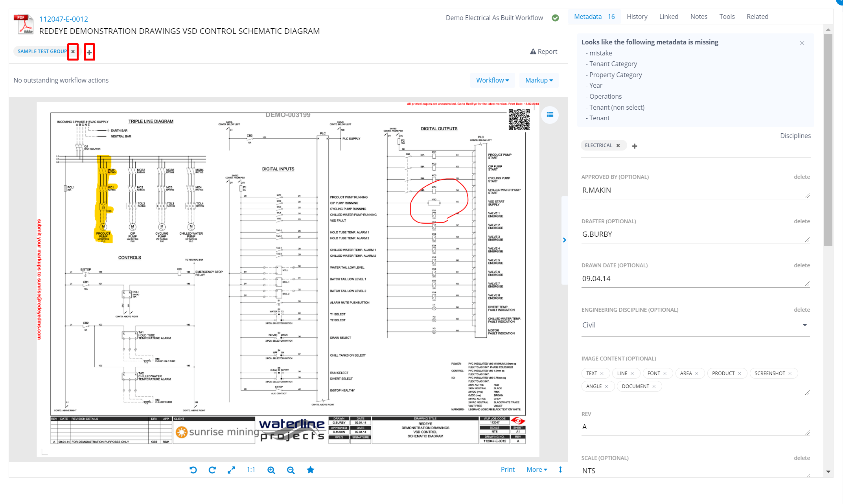Edit the REV field value A
The height and width of the screenshot is (504, 843).
tap(695, 427)
